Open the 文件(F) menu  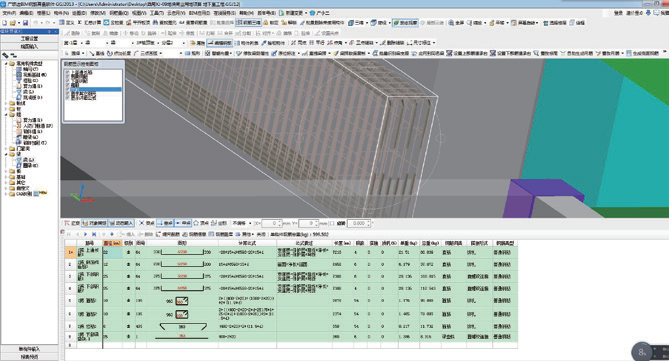pyautogui.click(x=9, y=13)
